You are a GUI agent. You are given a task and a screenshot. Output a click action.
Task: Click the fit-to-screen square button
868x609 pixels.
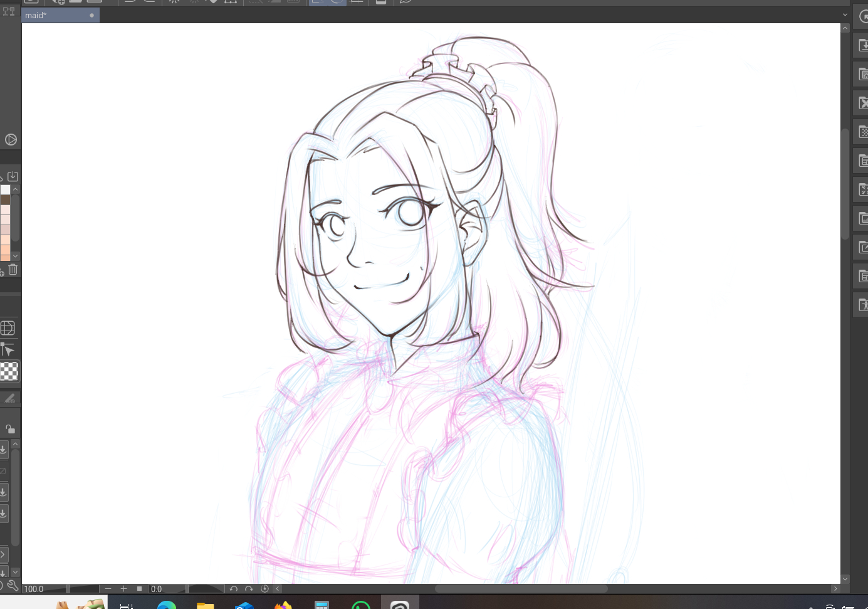pyautogui.click(x=139, y=589)
